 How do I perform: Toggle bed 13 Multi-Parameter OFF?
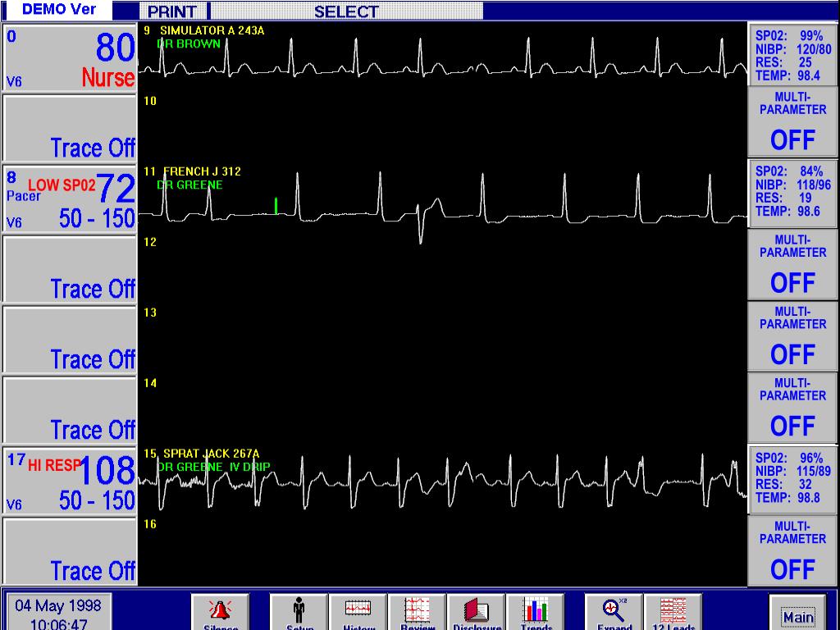(x=792, y=336)
